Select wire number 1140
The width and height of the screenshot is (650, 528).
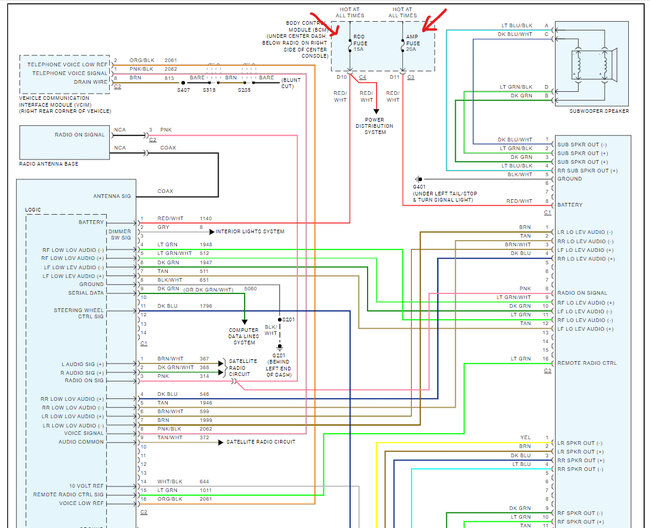click(206, 218)
